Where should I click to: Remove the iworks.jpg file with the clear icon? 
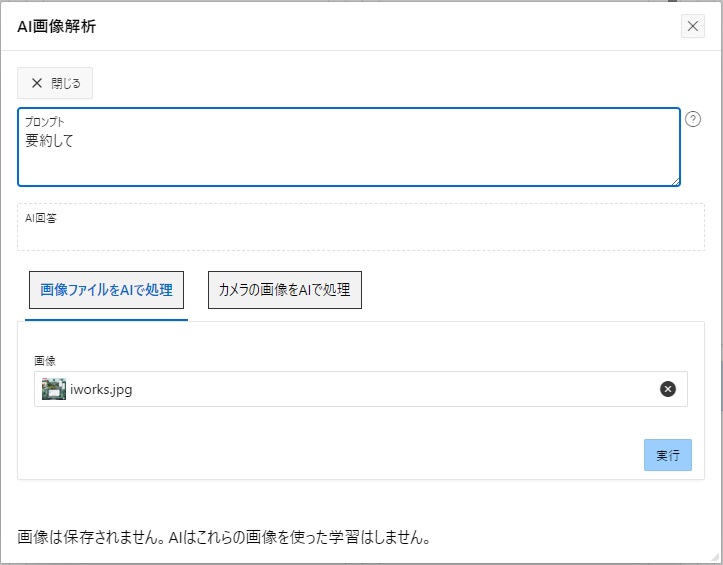point(668,389)
